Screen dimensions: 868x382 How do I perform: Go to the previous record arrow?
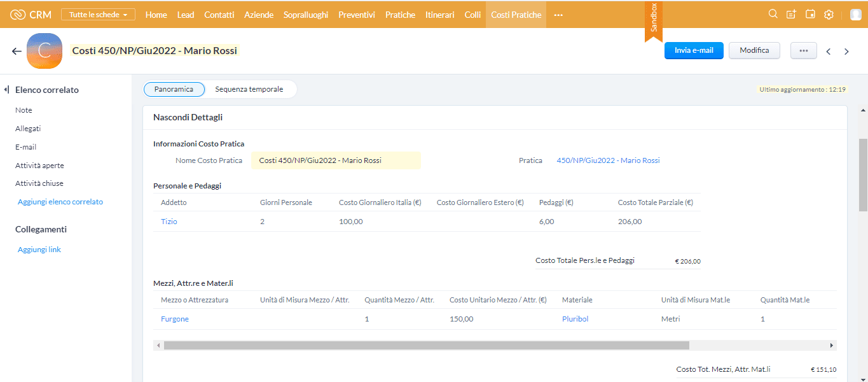828,52
